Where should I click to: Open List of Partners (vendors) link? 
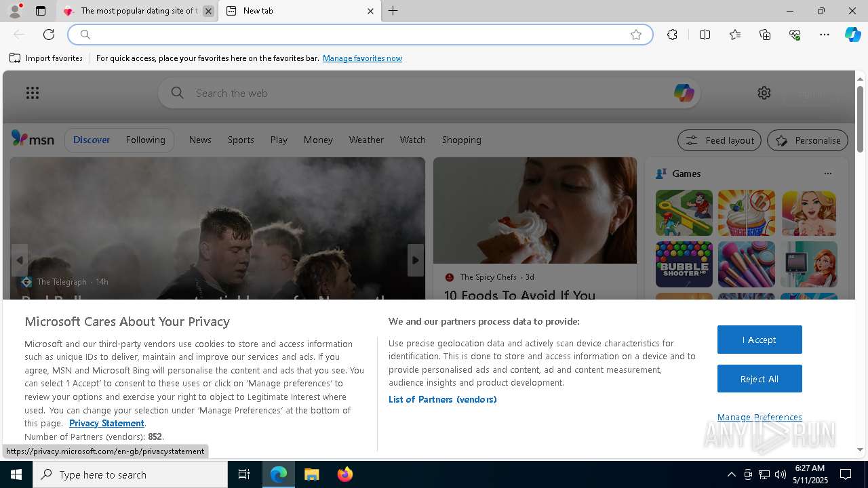pyautogui.click(x=442, y=399)
